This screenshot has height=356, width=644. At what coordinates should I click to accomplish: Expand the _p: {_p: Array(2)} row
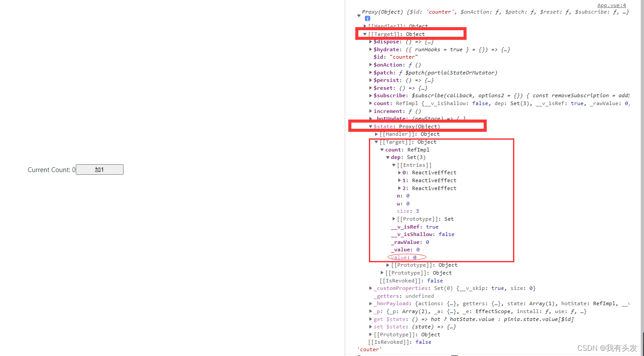pyautogui.click(x=371, y=311)
